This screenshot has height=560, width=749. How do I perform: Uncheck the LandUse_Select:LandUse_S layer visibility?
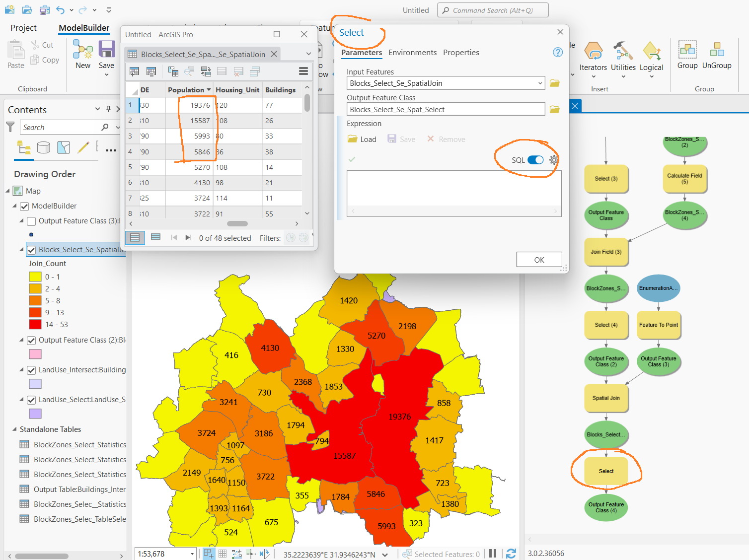tap(31, 400)
